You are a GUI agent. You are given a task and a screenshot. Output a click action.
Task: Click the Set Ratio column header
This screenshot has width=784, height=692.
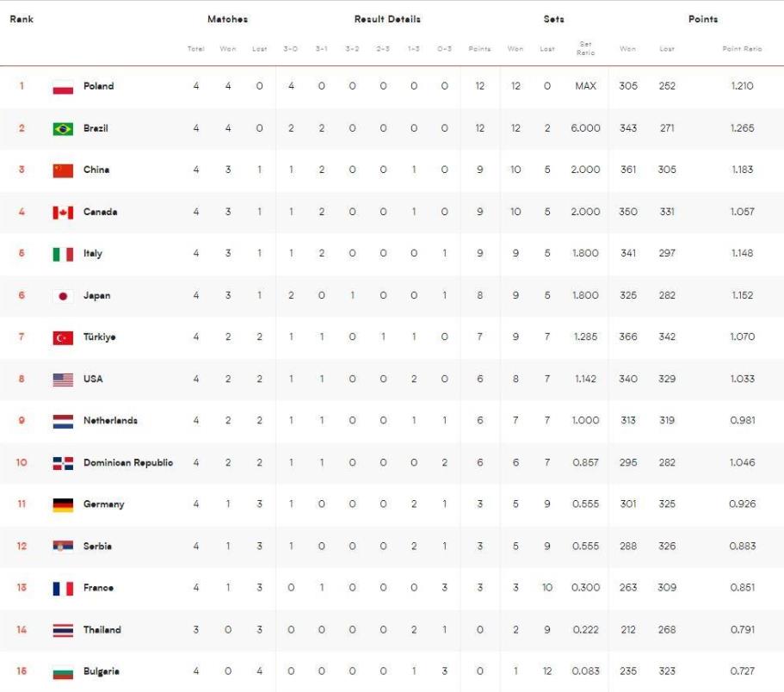(585, 48)
